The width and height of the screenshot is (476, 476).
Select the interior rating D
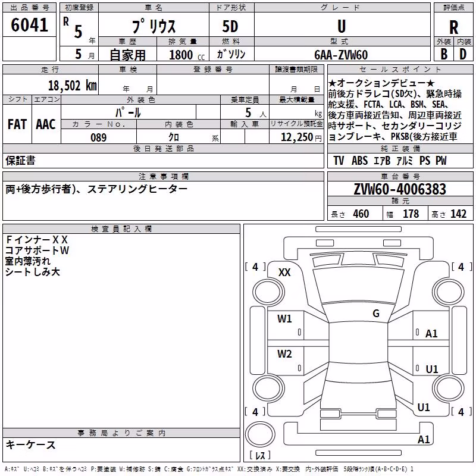click(x=463, y=54)
